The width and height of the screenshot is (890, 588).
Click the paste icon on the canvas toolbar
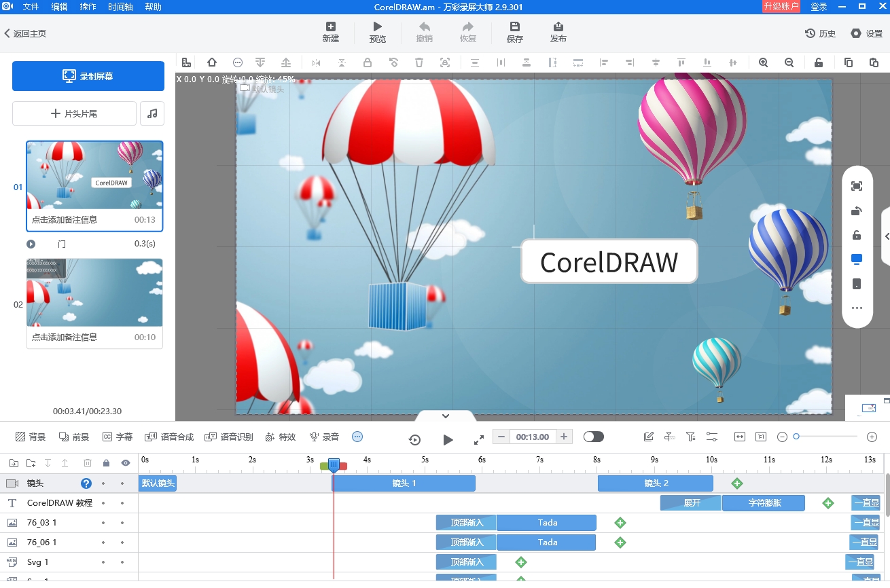[874, 62]
